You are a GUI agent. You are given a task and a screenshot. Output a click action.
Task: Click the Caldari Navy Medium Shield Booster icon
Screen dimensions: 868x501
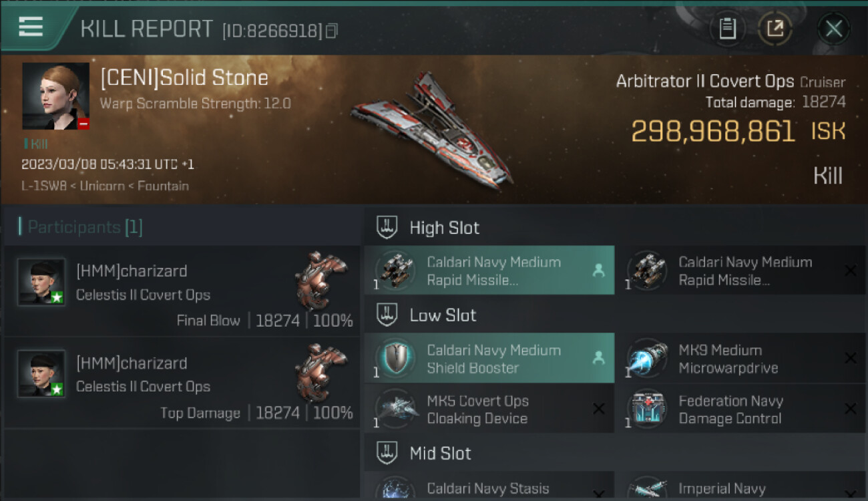[396, 359]
